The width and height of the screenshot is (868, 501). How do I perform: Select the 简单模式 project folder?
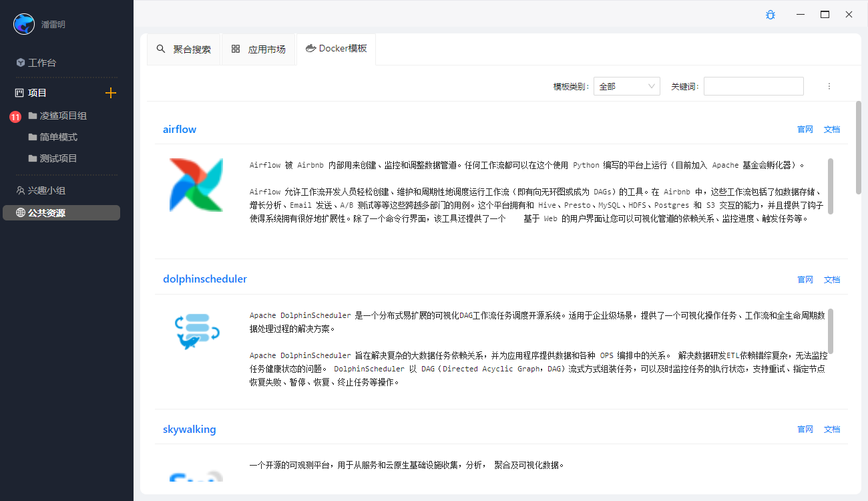point(58,137)
